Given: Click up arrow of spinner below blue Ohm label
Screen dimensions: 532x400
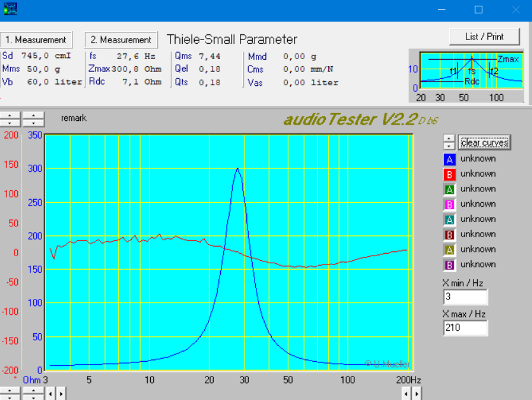Looking at the screenshot, I should coord(33,390).
